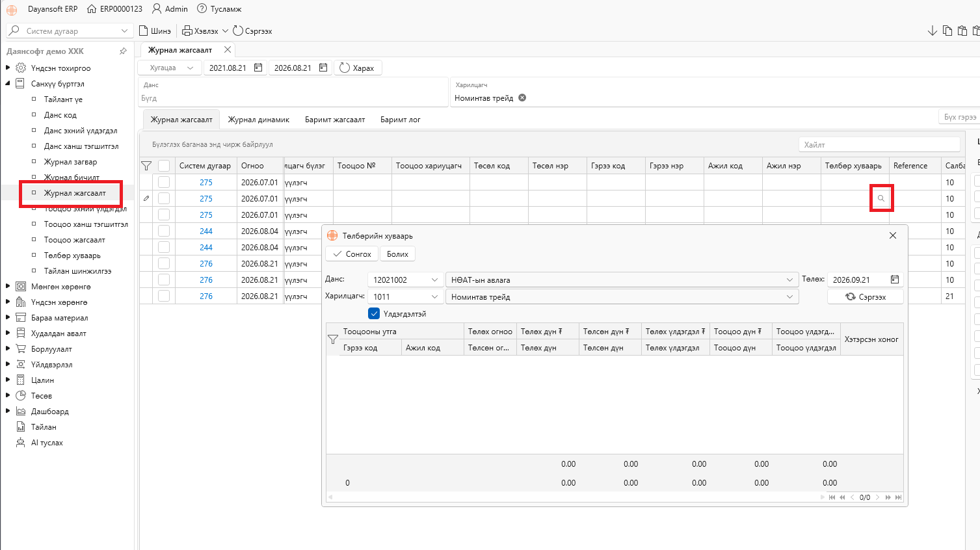Click the Шинэ new button
The image size is (980, 550).
(155, 31)
